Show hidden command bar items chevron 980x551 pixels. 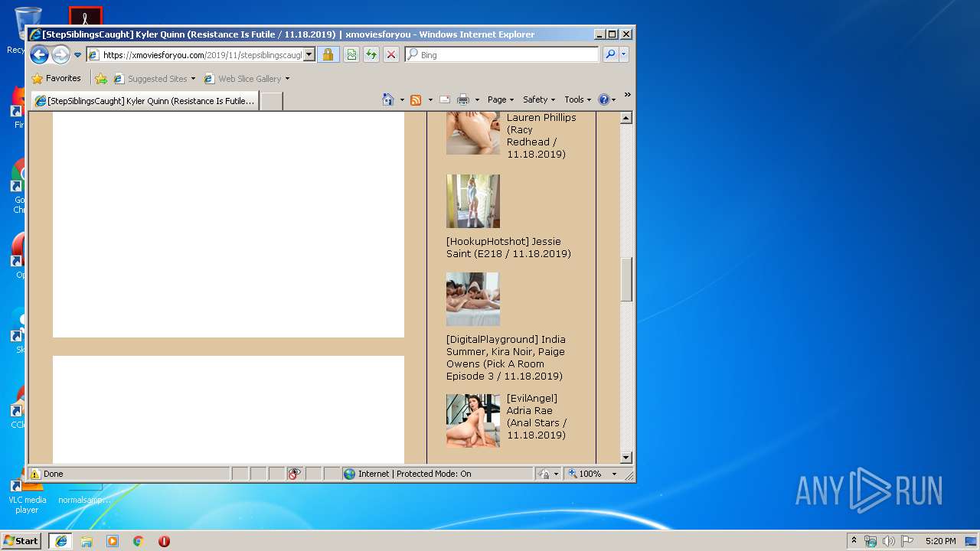(x=627, y=96)
